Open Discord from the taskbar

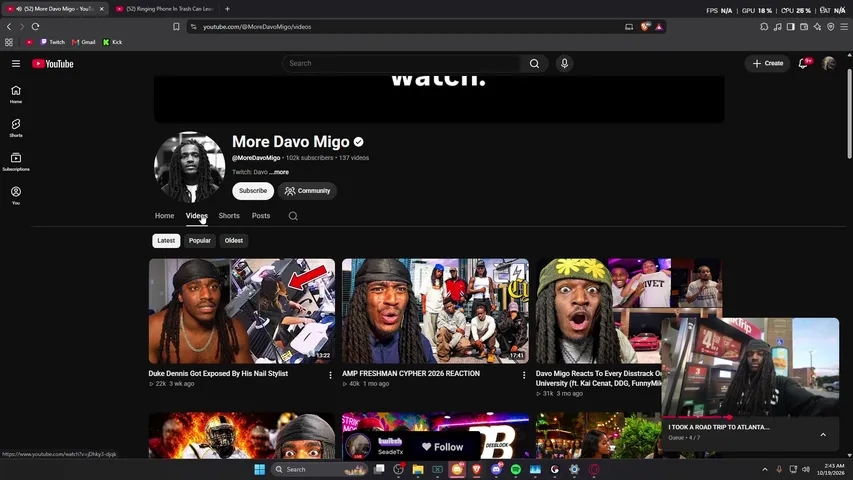496,469
